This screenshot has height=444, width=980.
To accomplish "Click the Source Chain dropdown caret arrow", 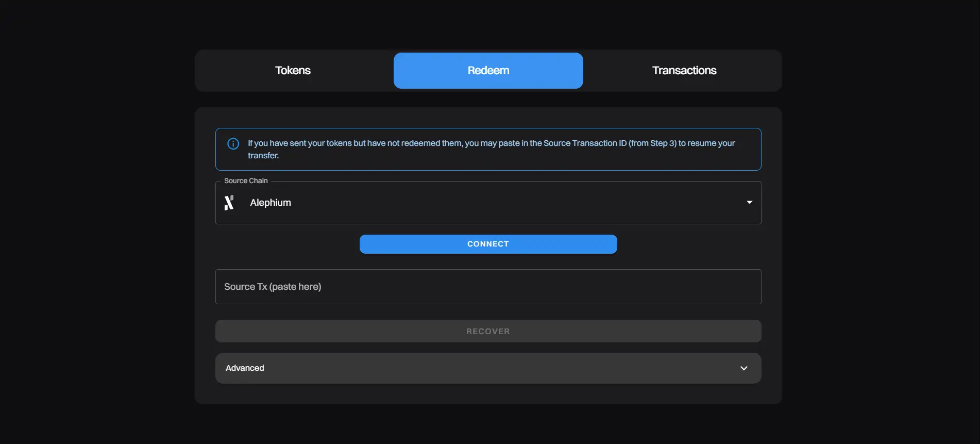I will (x=749, y=203).
